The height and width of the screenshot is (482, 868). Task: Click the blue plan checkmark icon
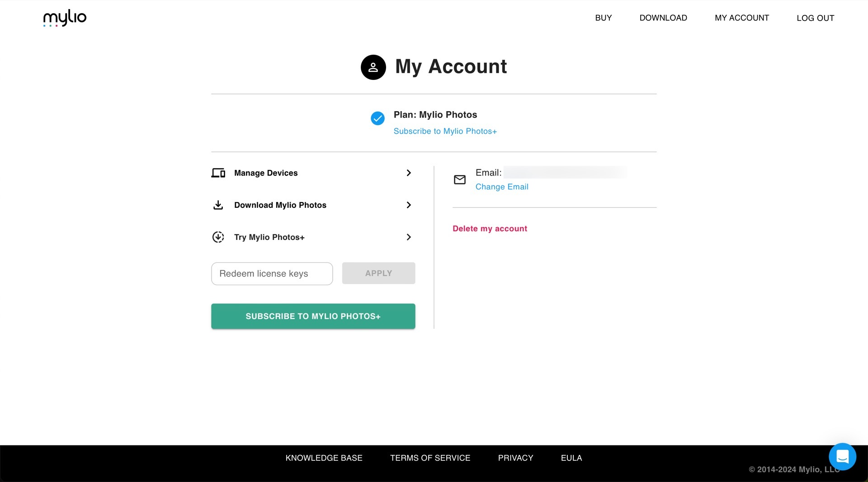coord(377,118)
